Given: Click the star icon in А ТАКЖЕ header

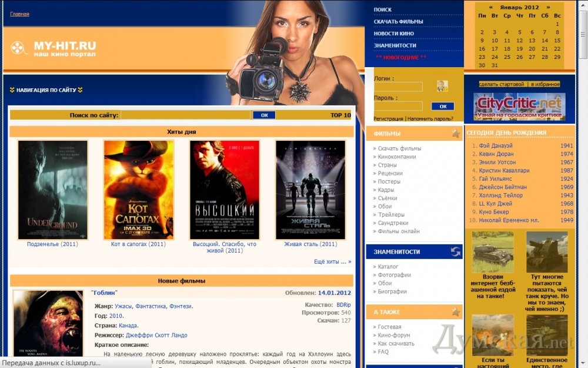Looking at the screenshot, I should tap(455, 312).
